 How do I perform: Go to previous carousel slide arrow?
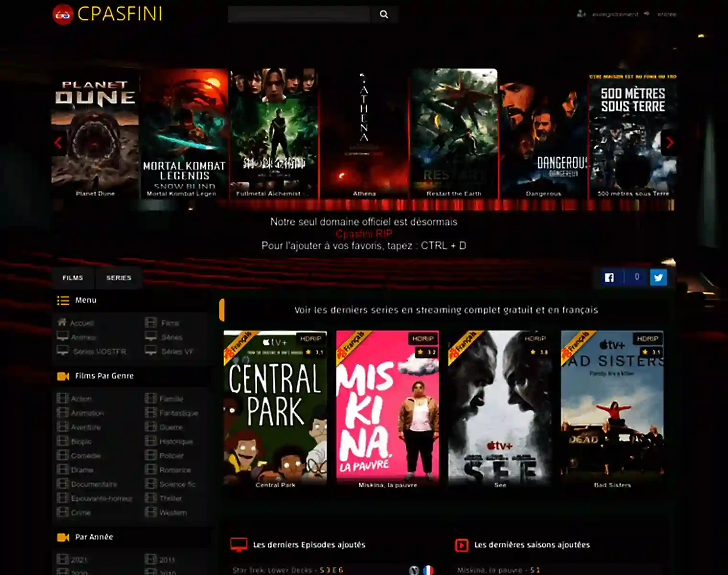pyautogui.click(x=58, y=142)
